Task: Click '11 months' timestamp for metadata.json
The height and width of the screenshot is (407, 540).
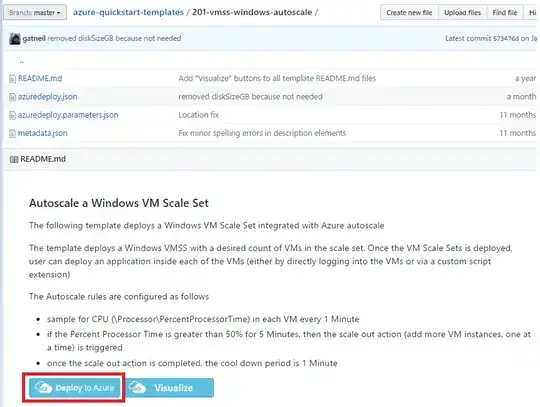Action: pos(518,133)
